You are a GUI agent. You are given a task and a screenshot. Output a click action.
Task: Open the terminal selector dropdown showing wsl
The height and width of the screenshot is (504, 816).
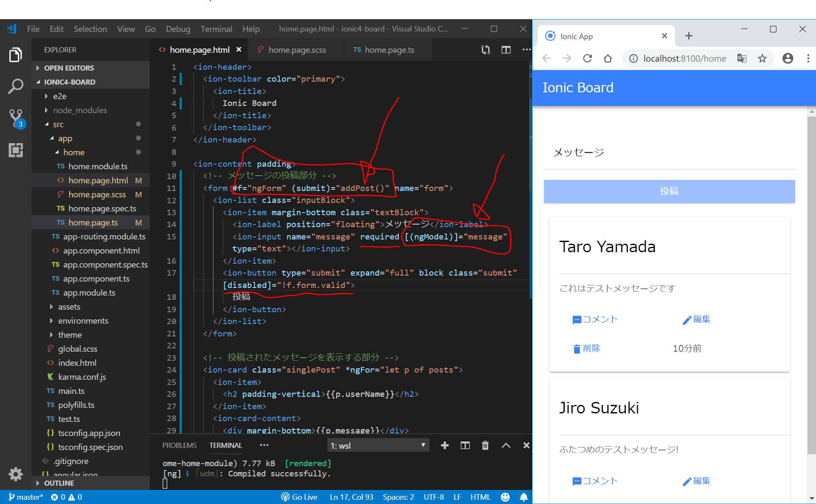(x=378, y=445)
